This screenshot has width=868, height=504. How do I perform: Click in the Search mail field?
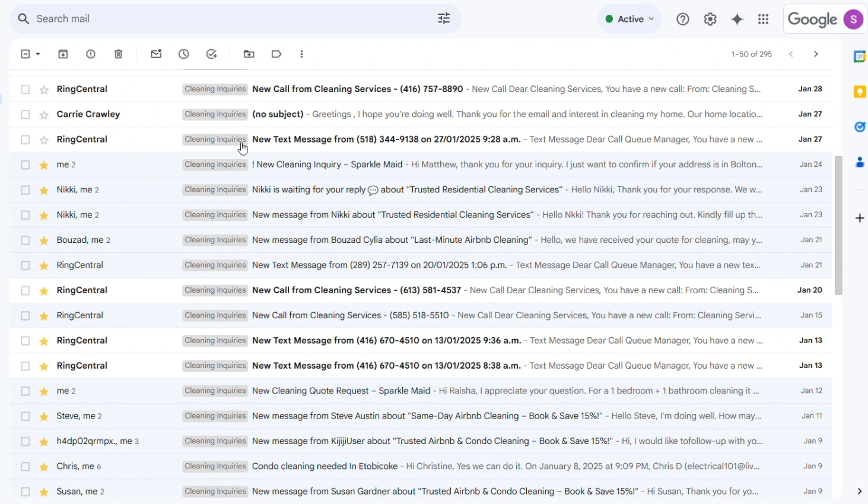[234, 19]
